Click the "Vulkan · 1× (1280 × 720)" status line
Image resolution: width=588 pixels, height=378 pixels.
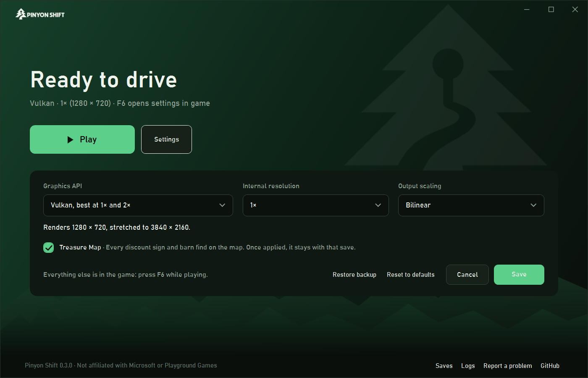120,103
